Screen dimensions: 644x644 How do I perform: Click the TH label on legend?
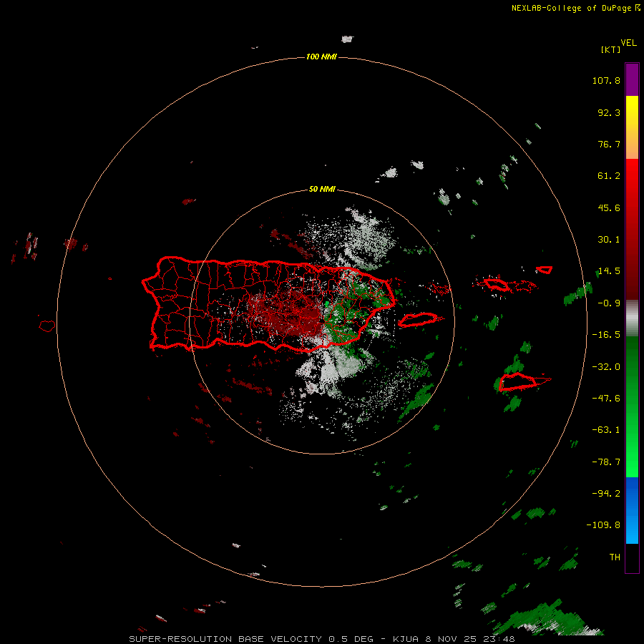pos(615,557)
